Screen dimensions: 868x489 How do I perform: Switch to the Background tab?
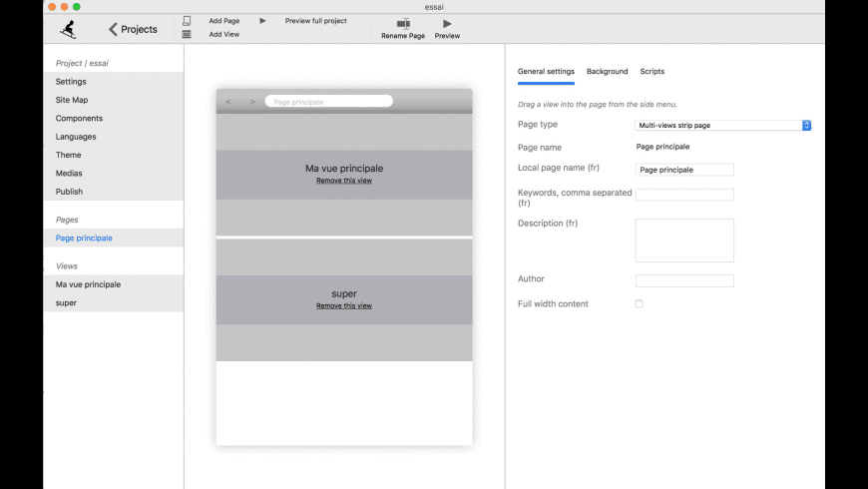[607, 72]
